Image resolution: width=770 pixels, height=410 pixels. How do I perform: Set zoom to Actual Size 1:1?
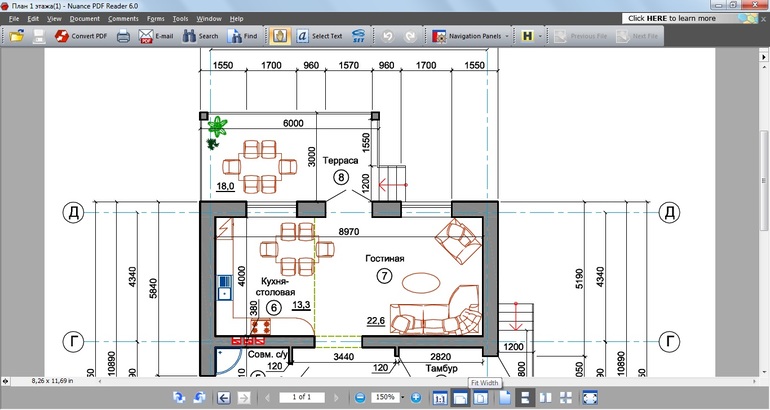tap(440, 398)
